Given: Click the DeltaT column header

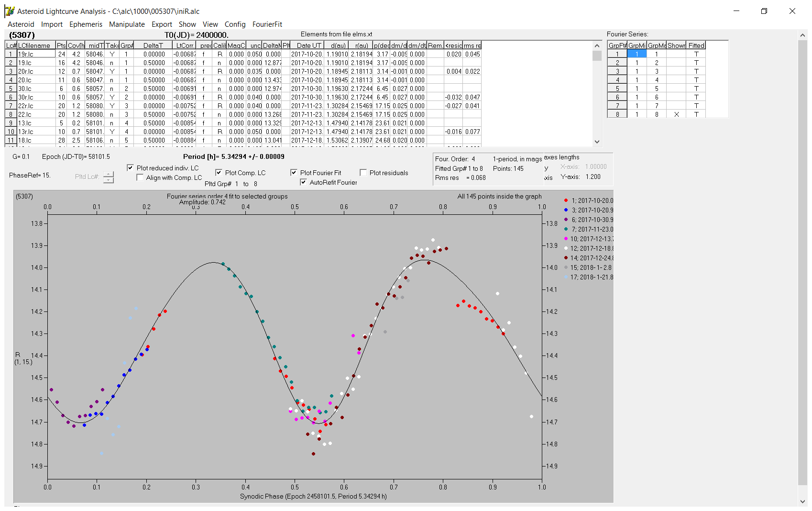Looking at the screenshot, I should coord(153,45).
